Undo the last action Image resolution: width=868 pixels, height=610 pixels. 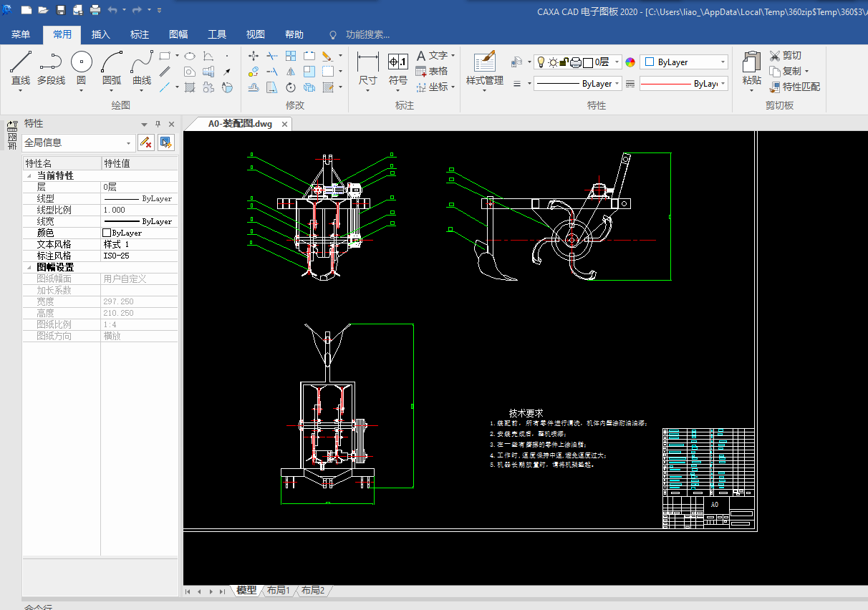[x=112, y=10]
